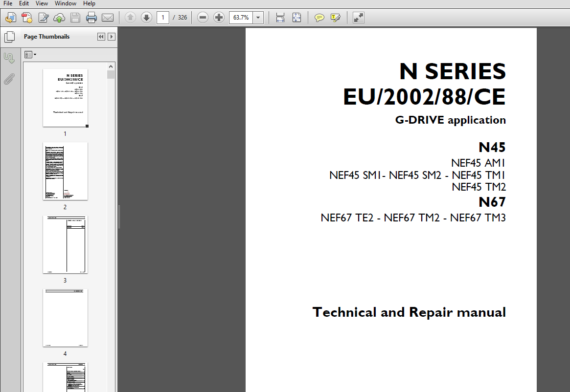Click the 'NEF45 AM1' text line
570x392 pixels.
479,163
